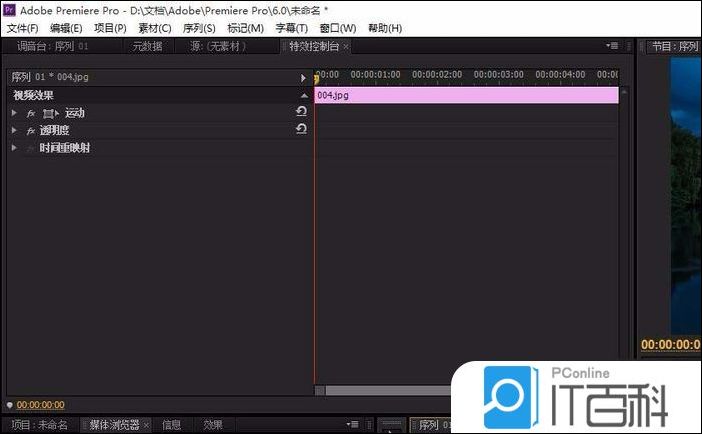
Task: Click the Premiere Pro title bar logo
Action: (x=10, y=9)
